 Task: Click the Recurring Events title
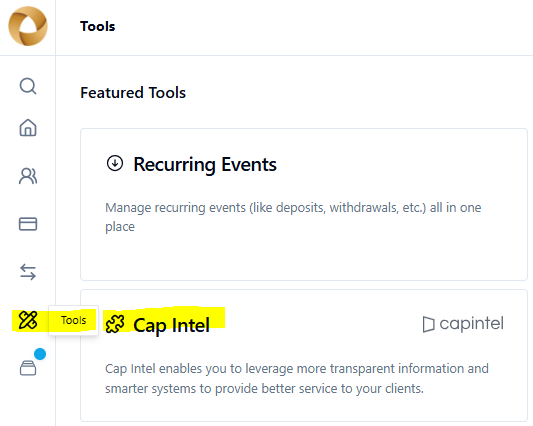click(205, 165)
